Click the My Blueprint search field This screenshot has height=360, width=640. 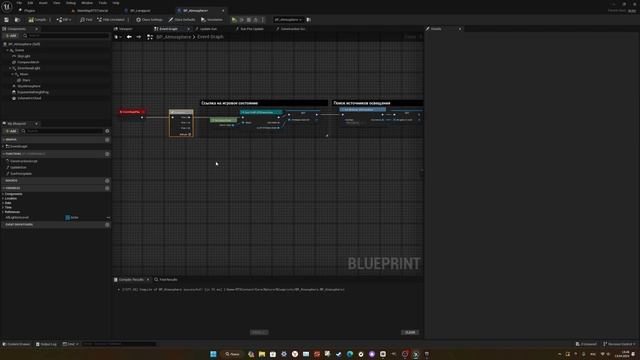click(62, 131)
